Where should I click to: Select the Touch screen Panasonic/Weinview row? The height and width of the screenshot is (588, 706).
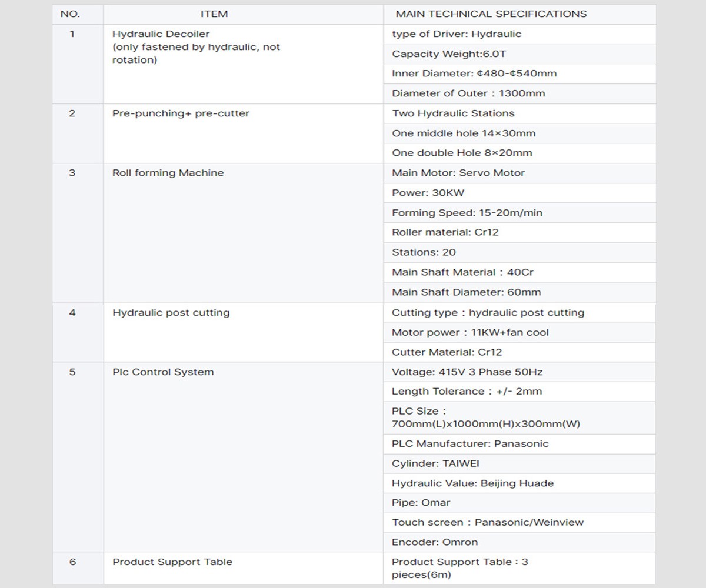(488, 522)
